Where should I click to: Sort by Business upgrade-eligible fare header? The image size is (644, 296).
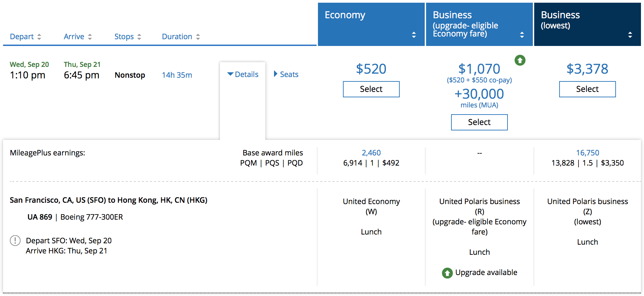[479, 24]
